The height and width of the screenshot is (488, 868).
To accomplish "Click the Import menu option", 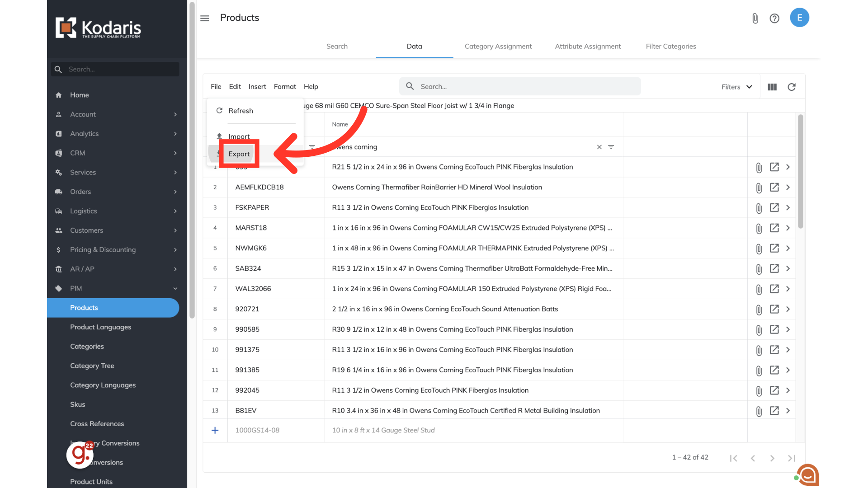I will pos(239,136).
